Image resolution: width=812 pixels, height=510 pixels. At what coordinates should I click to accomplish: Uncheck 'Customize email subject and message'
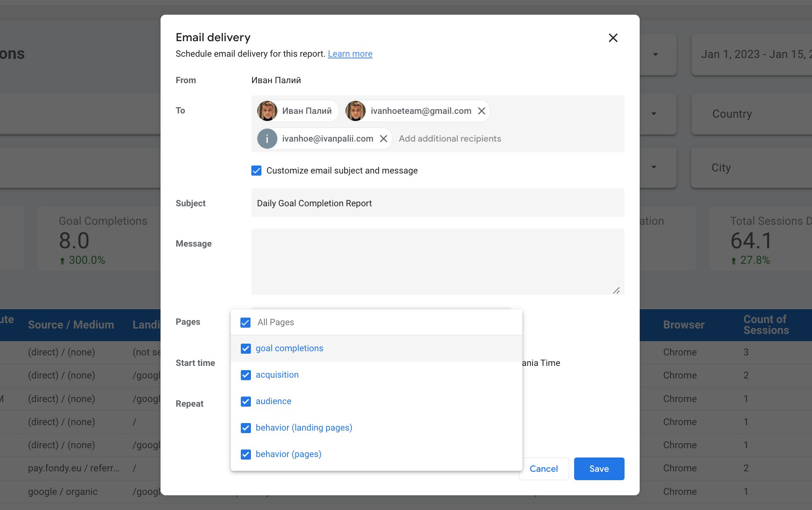256,170
